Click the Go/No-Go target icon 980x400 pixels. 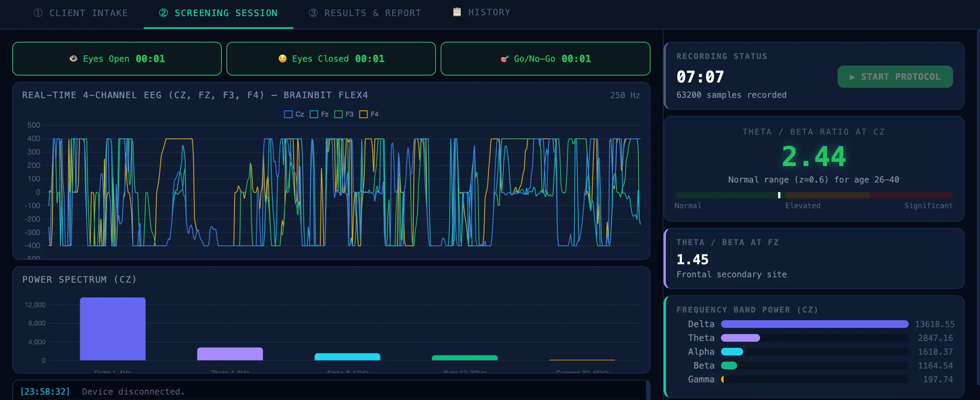coord(505,59)
